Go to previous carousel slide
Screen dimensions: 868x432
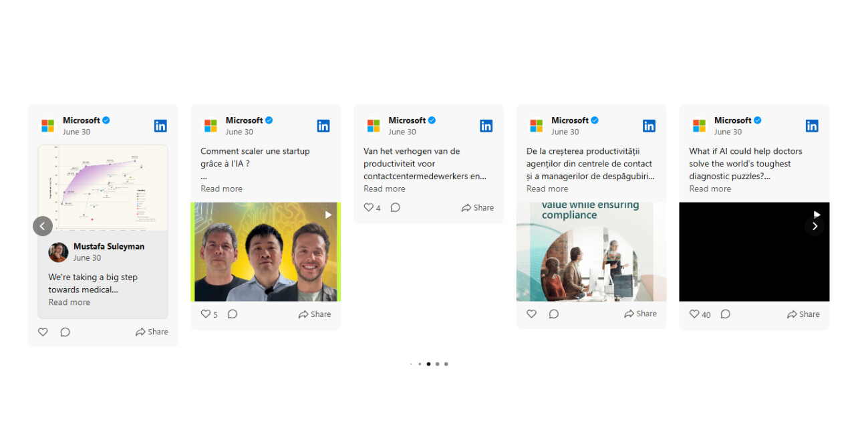(43, 226)
